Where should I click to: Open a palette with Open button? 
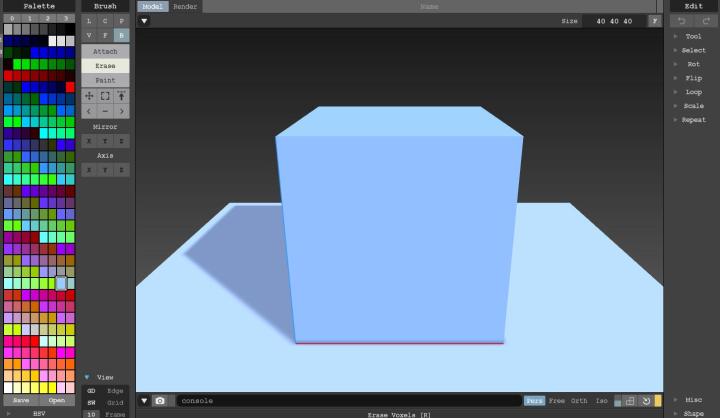pos(57,400)
